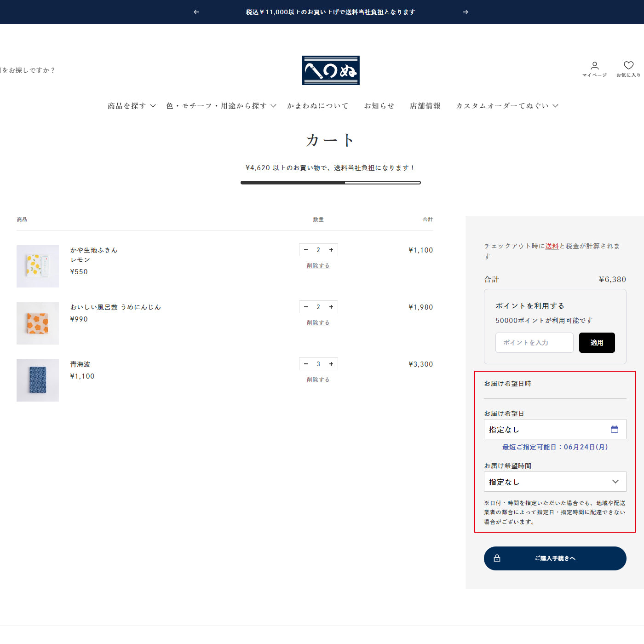The width and height of the screenshot is (644, 644).
Task: Expand the お届け希望時間 dropdown
Action: coord(555,482)
